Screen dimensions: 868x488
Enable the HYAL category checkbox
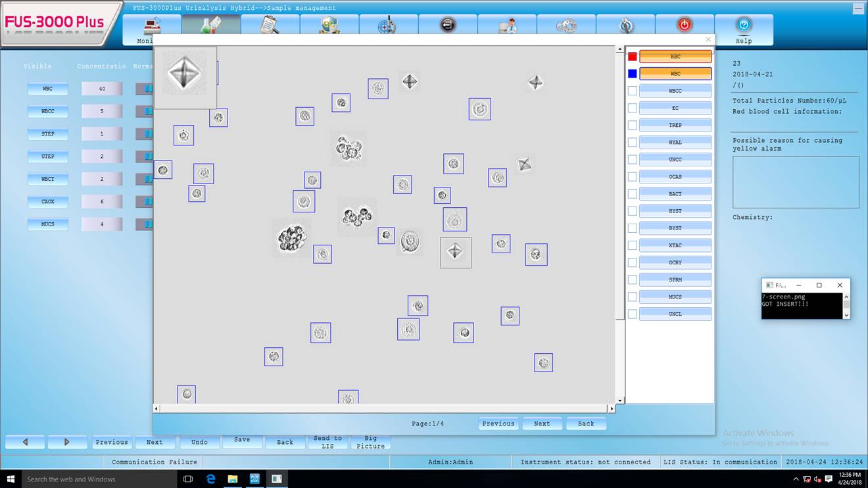click(x=633, y=142)
